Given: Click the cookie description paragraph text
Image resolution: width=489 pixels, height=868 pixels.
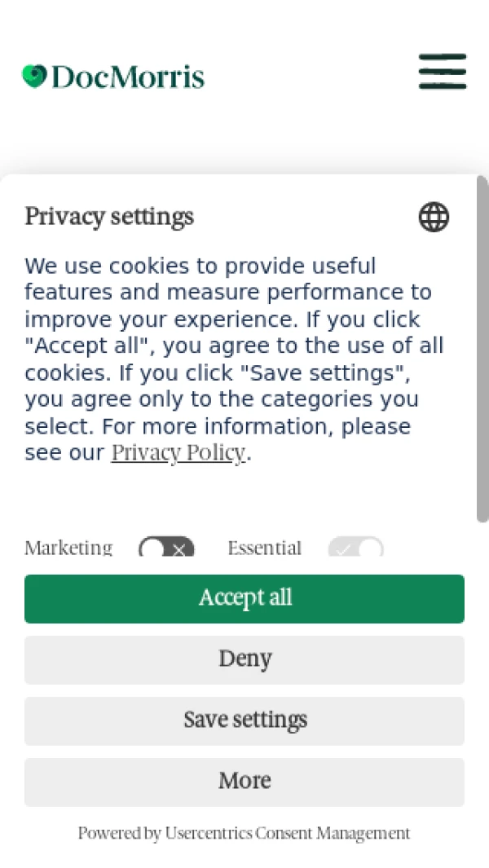Looking at the screenshot, I should click(x=228, y=359).
